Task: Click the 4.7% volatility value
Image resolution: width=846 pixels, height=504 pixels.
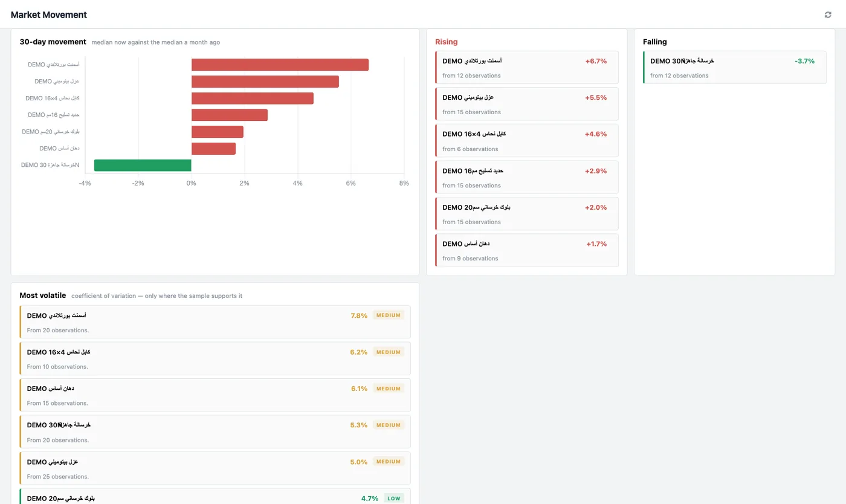Action: click(370, 499)
